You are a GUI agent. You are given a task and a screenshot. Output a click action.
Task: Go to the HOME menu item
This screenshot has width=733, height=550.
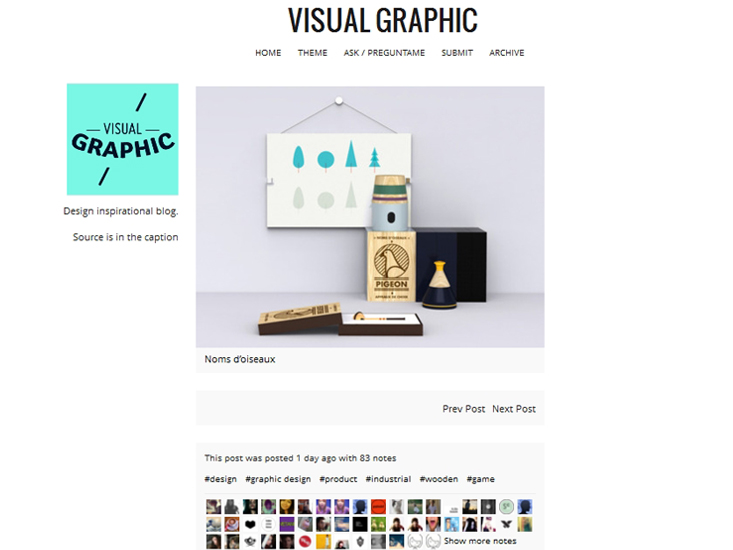point(268,53)
